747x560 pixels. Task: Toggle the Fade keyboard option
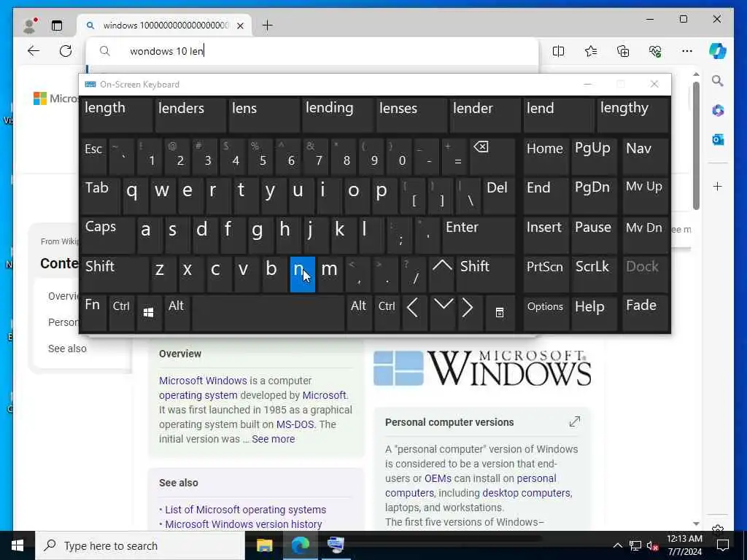[645, 312]
